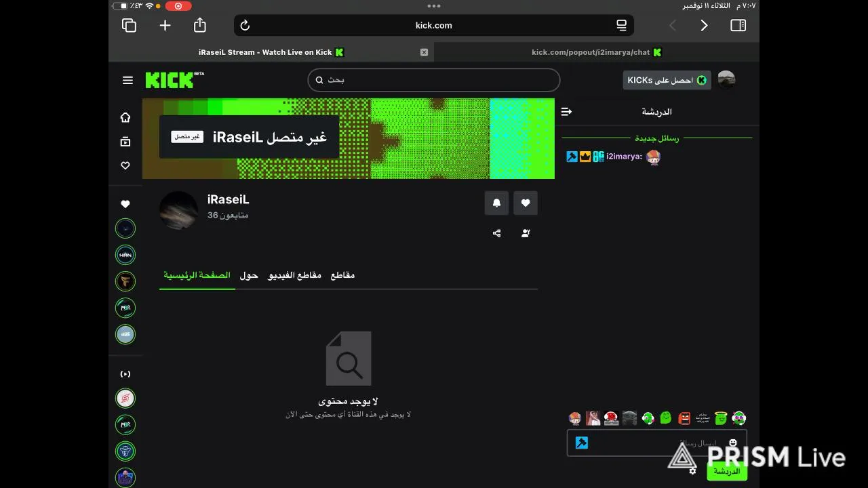
Task: Insert the green smiley blob emote
Action: [666, 418]
